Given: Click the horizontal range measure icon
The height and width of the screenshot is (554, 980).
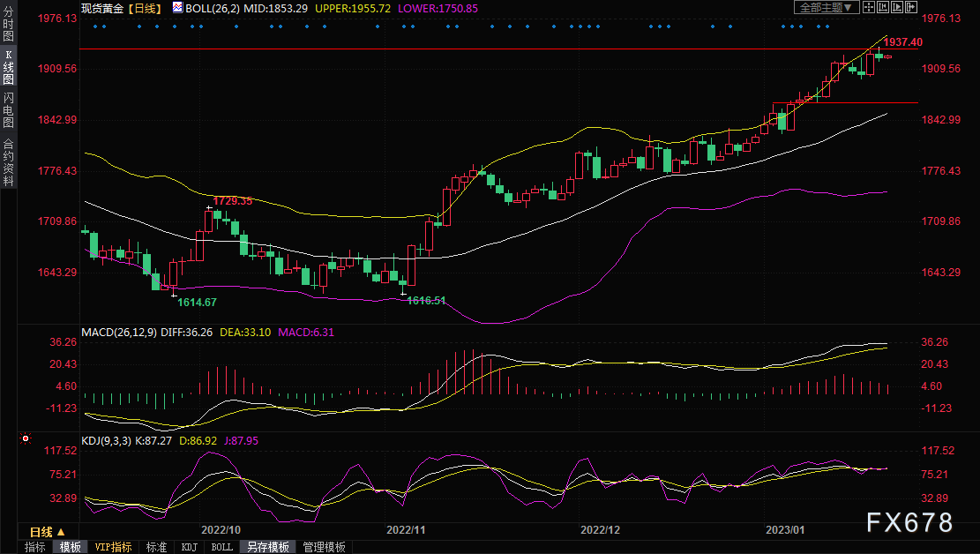Looking at the screenshot, I should point(883,7).
